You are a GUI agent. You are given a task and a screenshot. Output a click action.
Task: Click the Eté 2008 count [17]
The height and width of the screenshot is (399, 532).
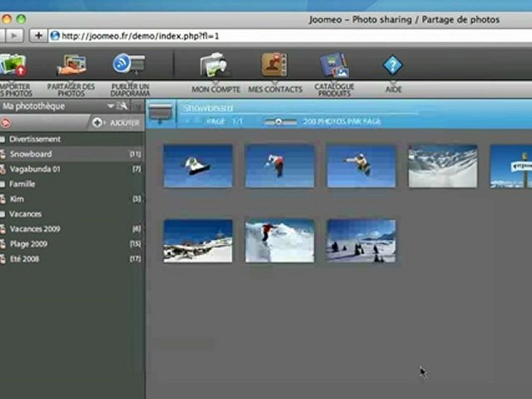pyautogui.click(x=135, y=259)
